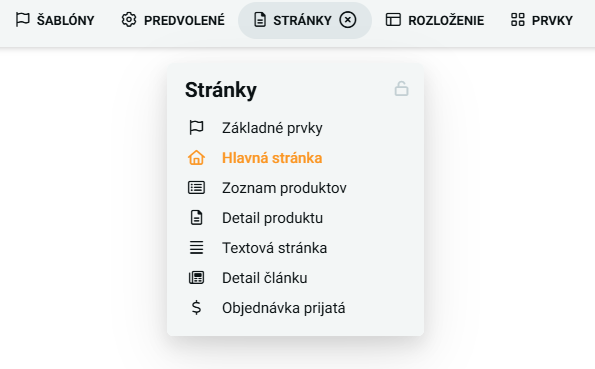Open the Predvolené tab

(x=173, y=20)
